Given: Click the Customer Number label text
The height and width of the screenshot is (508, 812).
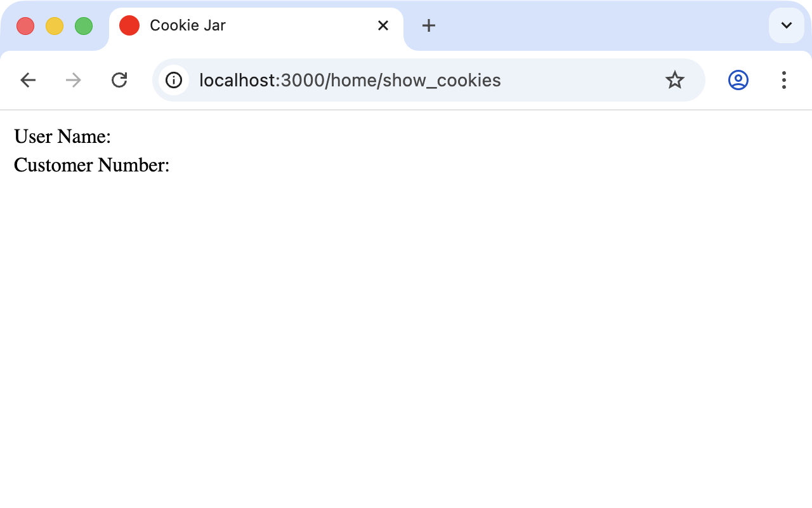Looking at the screenshot, I should (x=91, y=165).
